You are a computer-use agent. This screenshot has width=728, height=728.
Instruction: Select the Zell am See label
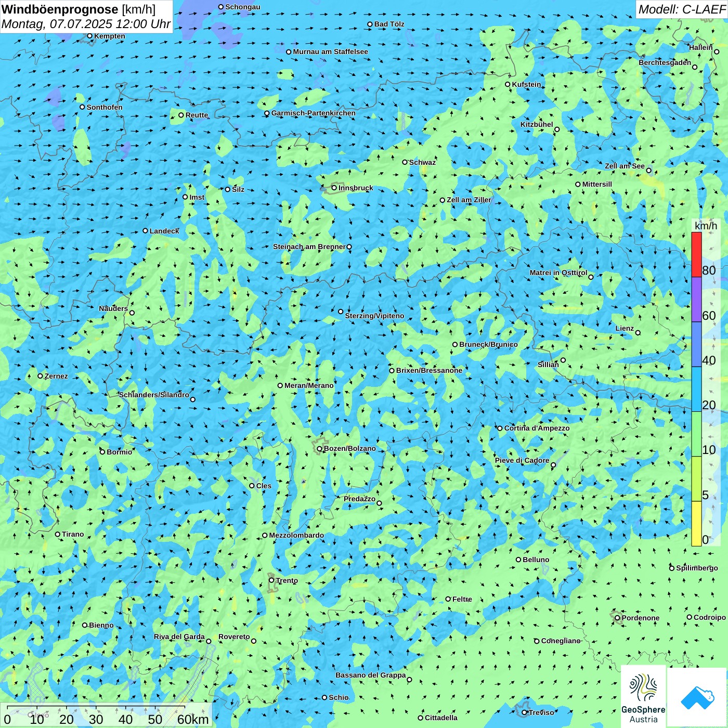(625, 166)
